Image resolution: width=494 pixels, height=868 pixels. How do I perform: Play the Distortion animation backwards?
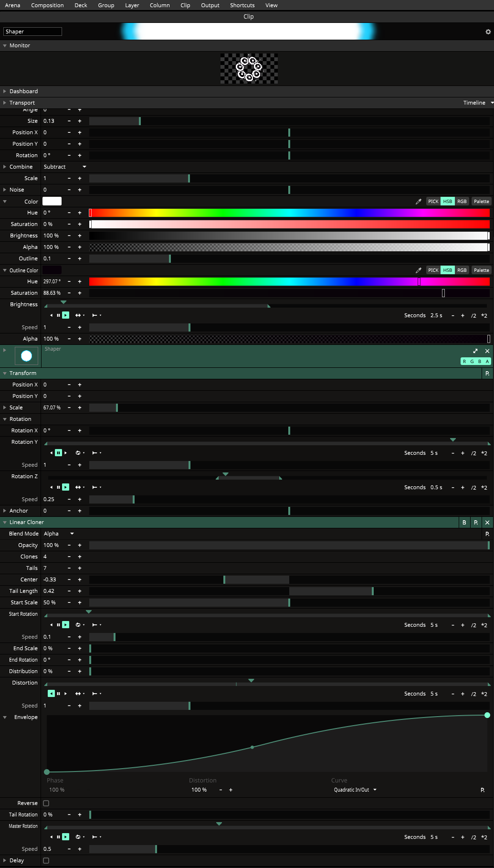coord(51,694)
